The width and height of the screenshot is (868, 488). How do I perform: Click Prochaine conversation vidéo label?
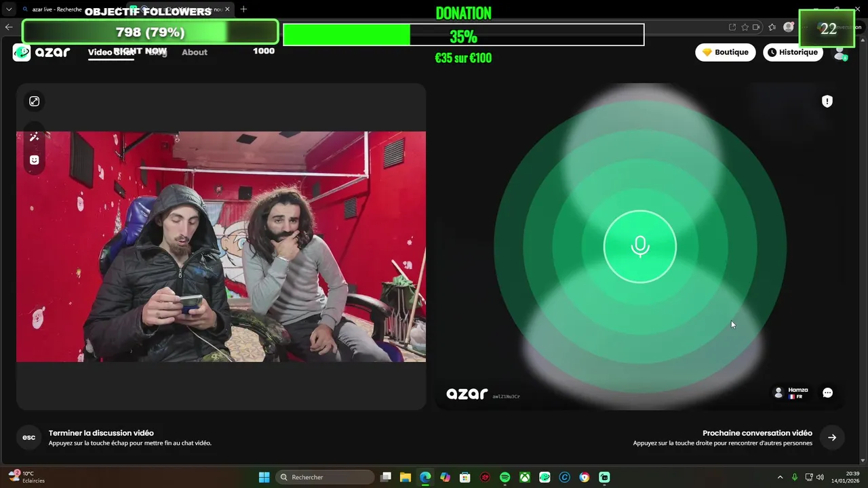point(757,433)
